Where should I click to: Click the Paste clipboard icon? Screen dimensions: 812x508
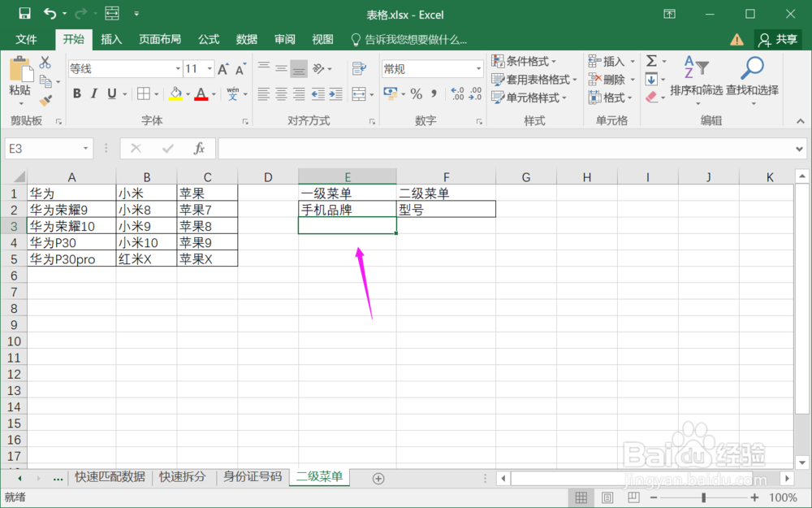pos(20,70)
